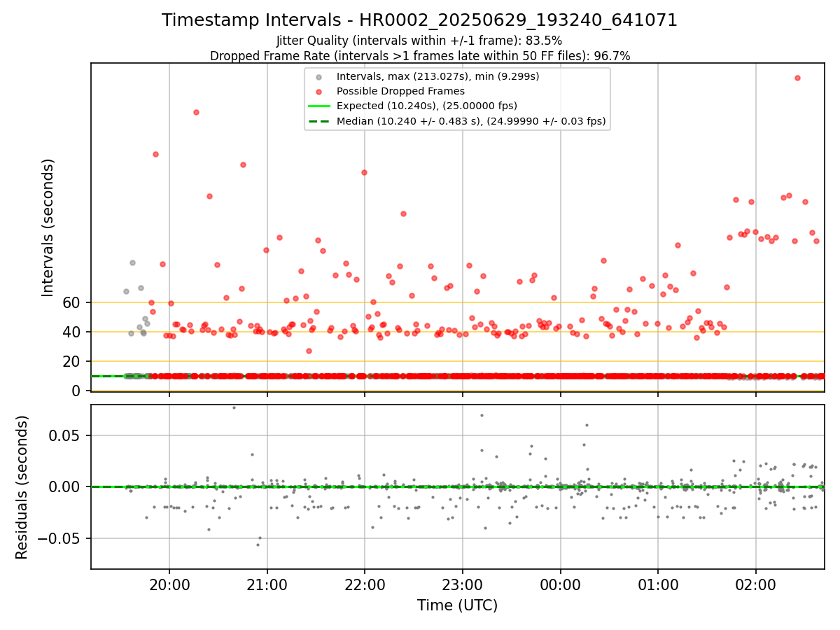Viewport: 840px width, 630px height.
Task: Click the gray marker beside 'Intervals' in legend
Action: [319, 77]
